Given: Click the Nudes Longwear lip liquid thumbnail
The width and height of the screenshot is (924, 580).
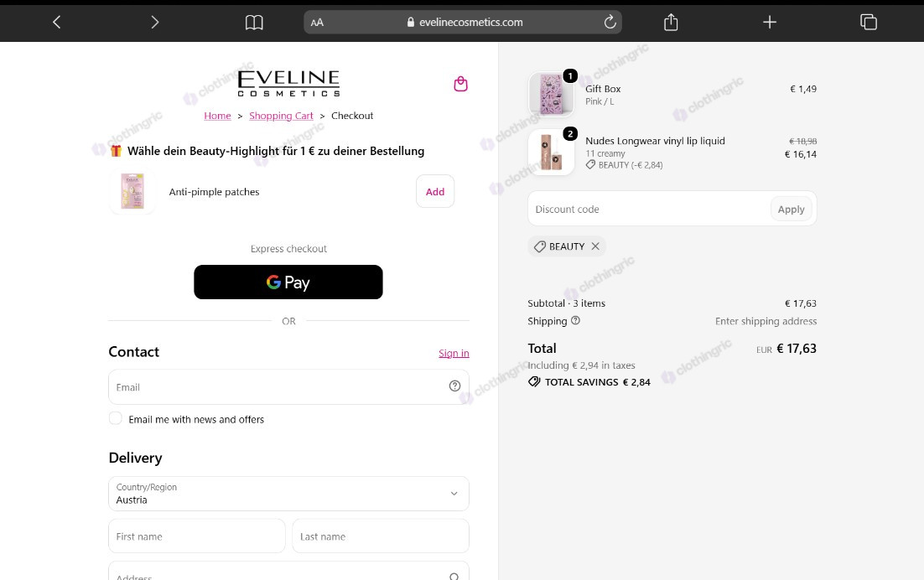Looking at the screenshot, I should point(552,152).
